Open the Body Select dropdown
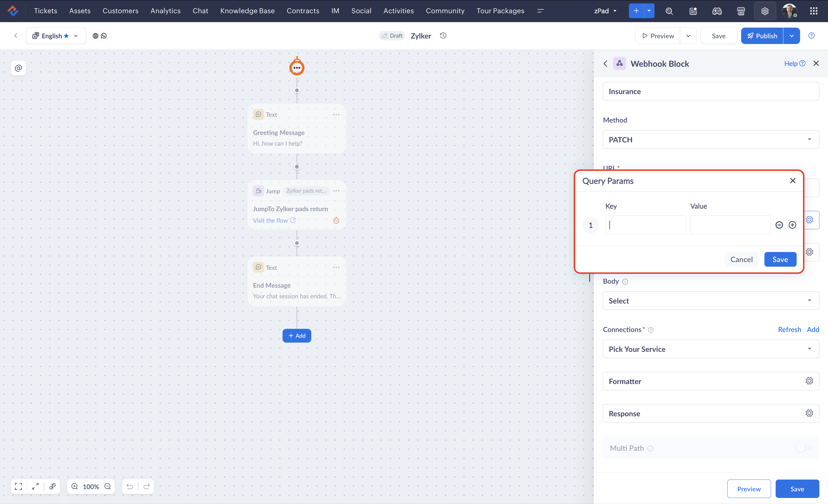This screenshot has height=504, width=828. tap(711, 300)
